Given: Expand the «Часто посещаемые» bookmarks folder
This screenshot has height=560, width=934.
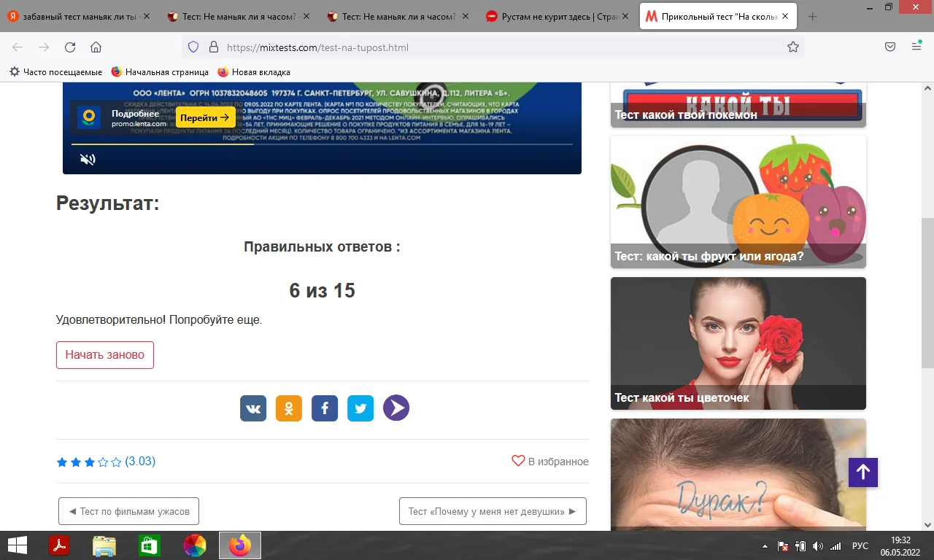Looking at the screenshot, I should coord(51,71).
